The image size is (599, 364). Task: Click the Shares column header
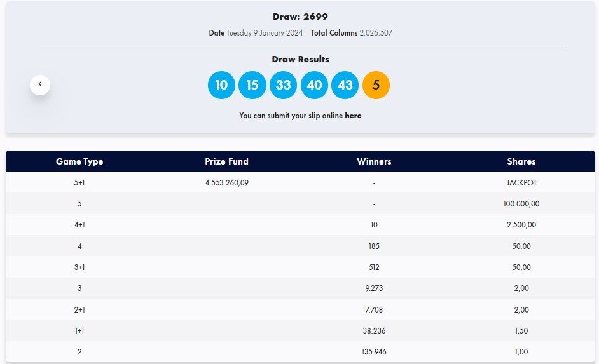tap(521, 161)
